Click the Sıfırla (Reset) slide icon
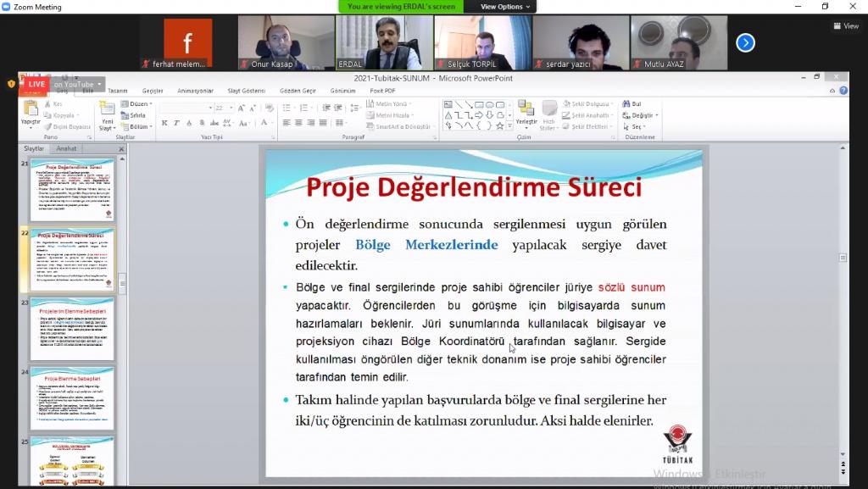868x489 pixels. tap(134, 115)
